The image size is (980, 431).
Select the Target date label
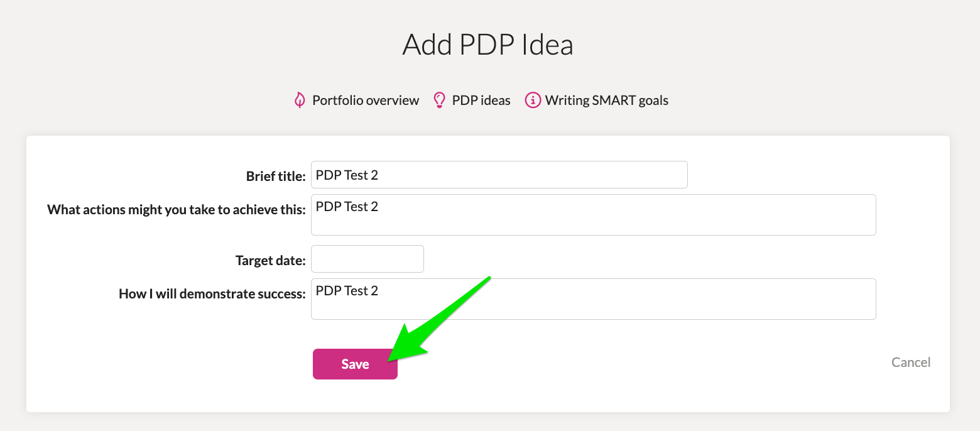[271, 260]
